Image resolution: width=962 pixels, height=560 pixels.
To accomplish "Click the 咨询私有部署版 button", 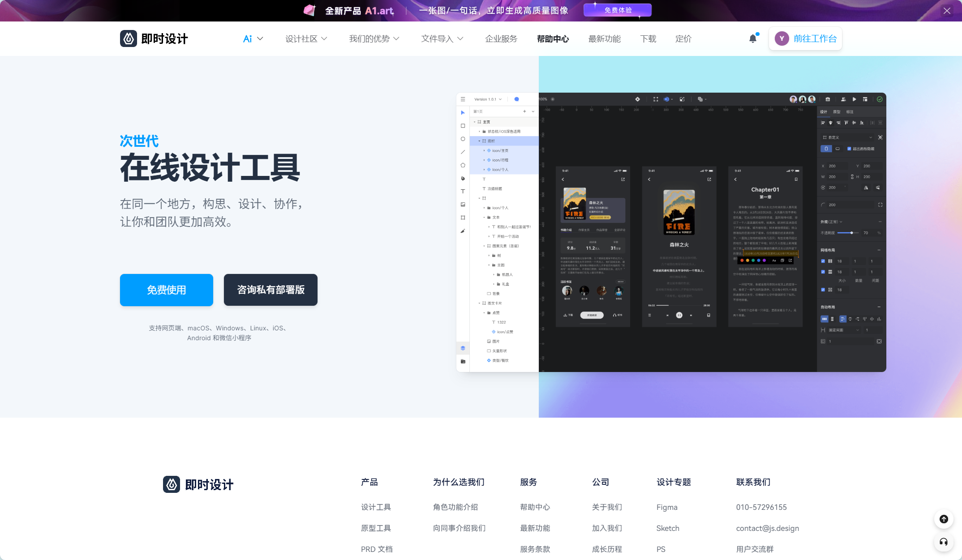I will coord(271,290).
